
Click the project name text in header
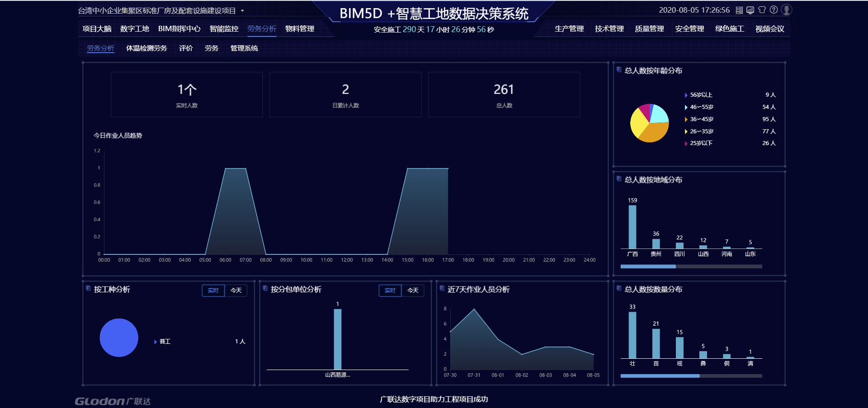tap(157, 11)
